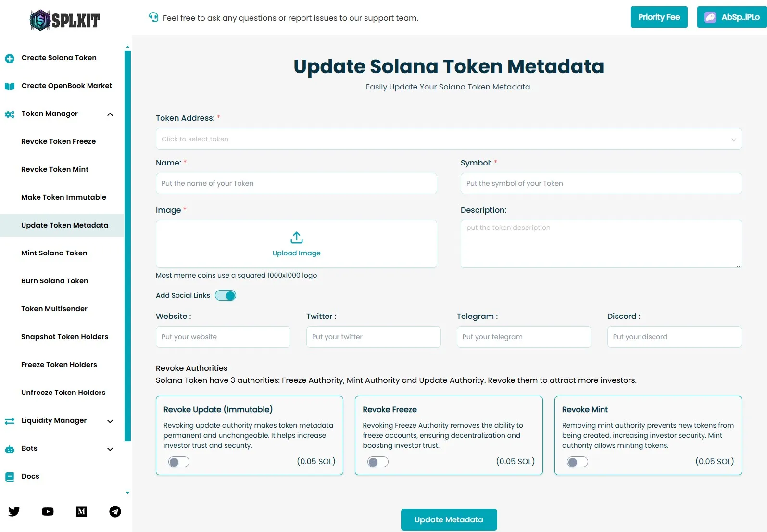Select Burn Solana Token in the sidebar

pyautogui.click(x=54, y=281)
